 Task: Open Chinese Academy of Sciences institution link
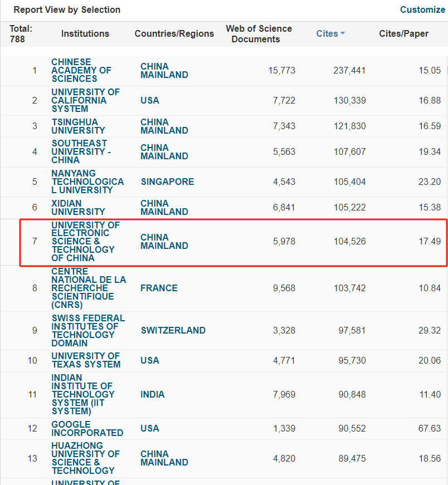81,70
